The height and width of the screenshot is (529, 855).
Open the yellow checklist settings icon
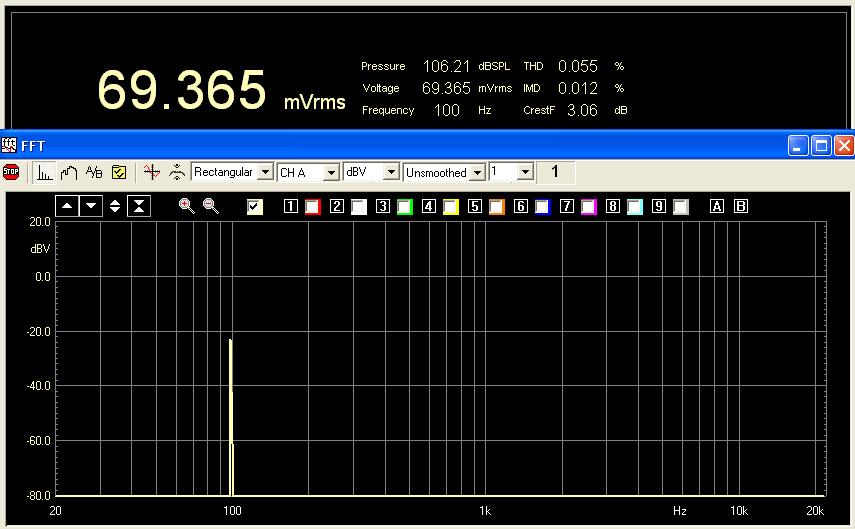click(119, 172)
